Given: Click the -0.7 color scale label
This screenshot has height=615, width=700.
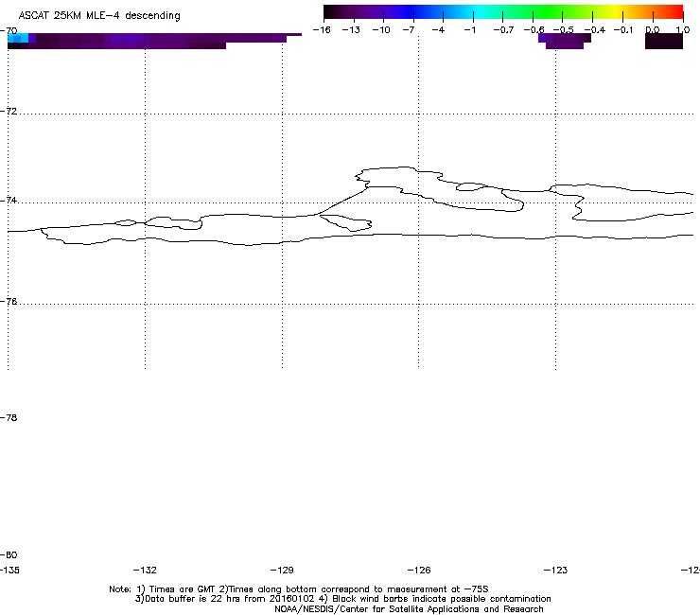Looking at the screenshot, I should (x=503, y=30).
